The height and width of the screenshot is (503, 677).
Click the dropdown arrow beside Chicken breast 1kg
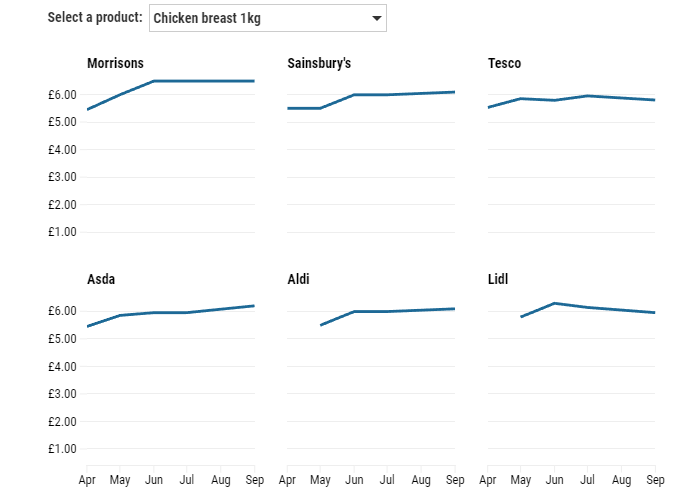[377, 18]
